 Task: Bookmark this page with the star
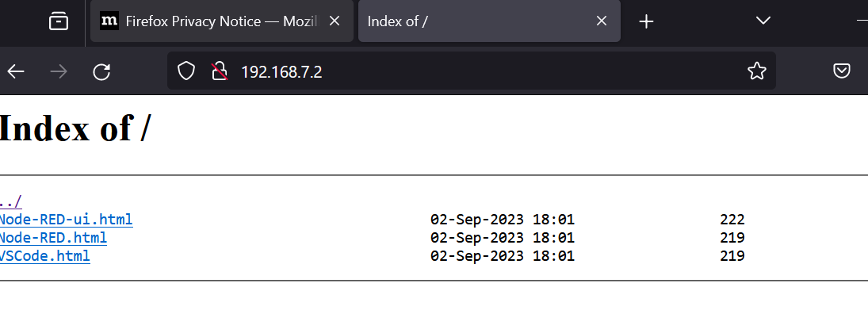[757, 72]
